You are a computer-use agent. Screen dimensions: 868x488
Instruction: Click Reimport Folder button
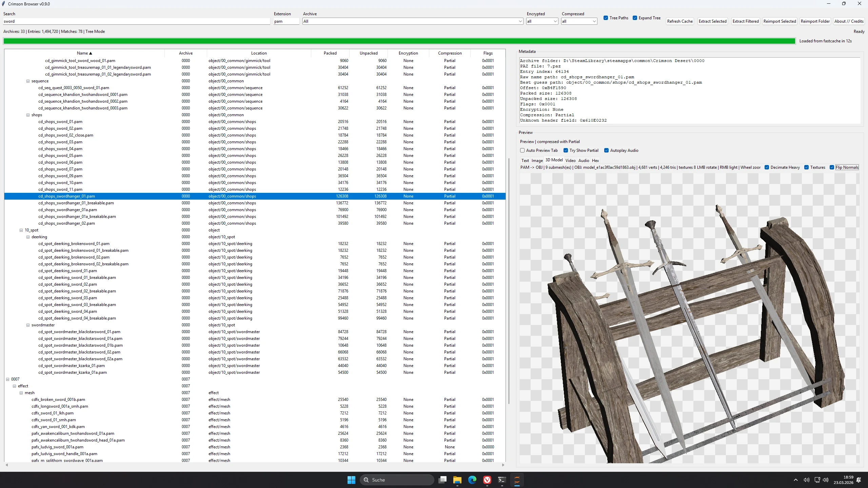click(815, 21)
